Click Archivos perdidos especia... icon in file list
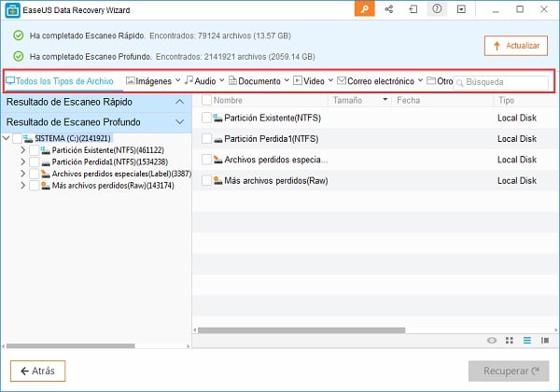This screenshot has height=392, width=560. 217,160
